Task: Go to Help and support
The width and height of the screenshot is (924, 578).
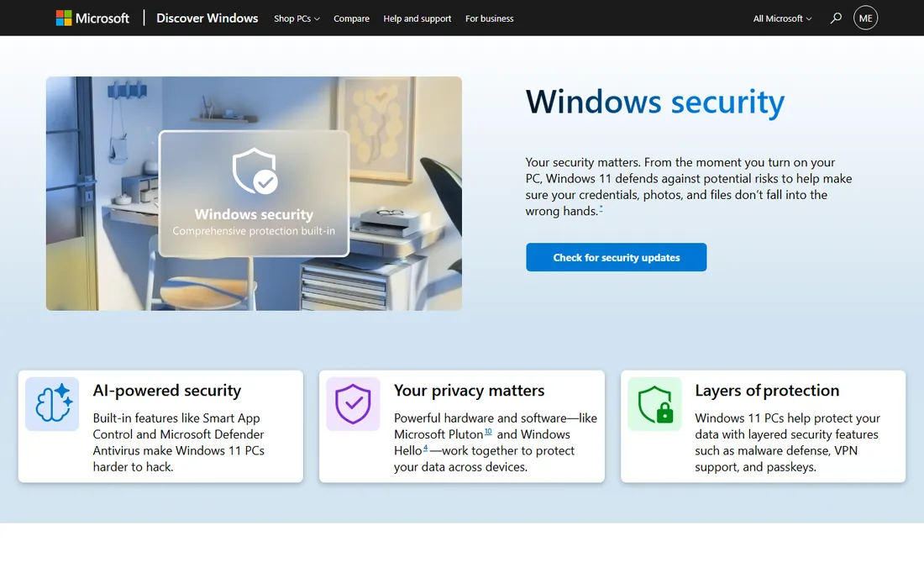Action: pos(417,18)
